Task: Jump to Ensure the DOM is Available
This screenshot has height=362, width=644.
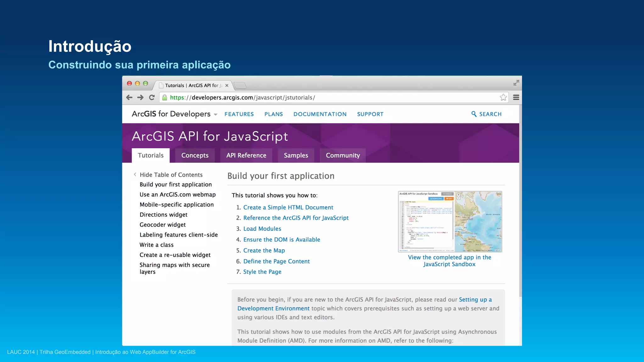Action: (282, 239)
